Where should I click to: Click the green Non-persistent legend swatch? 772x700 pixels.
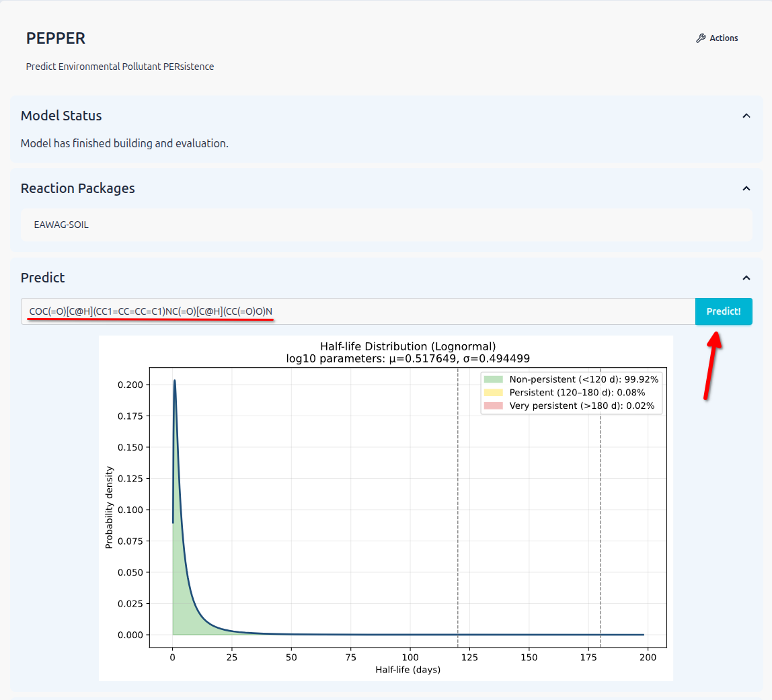[493, 379]
